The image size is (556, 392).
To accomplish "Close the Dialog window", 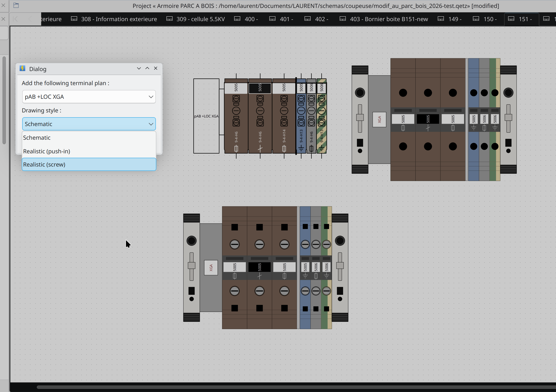I will click(156, 68).
